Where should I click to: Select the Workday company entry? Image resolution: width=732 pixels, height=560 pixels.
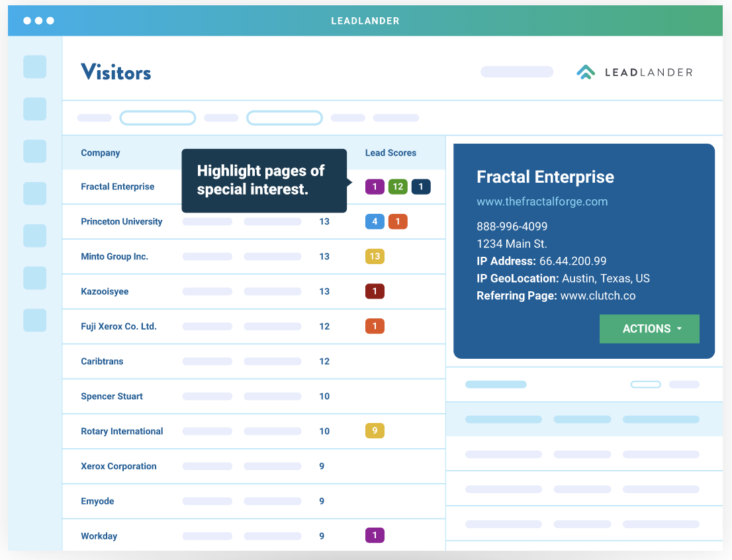pos(99,536)
